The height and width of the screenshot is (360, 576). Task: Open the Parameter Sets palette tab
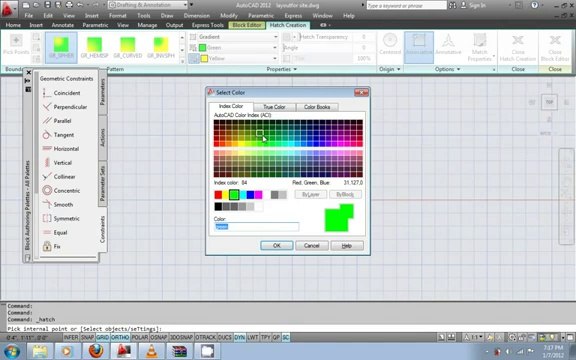[102, 183]
